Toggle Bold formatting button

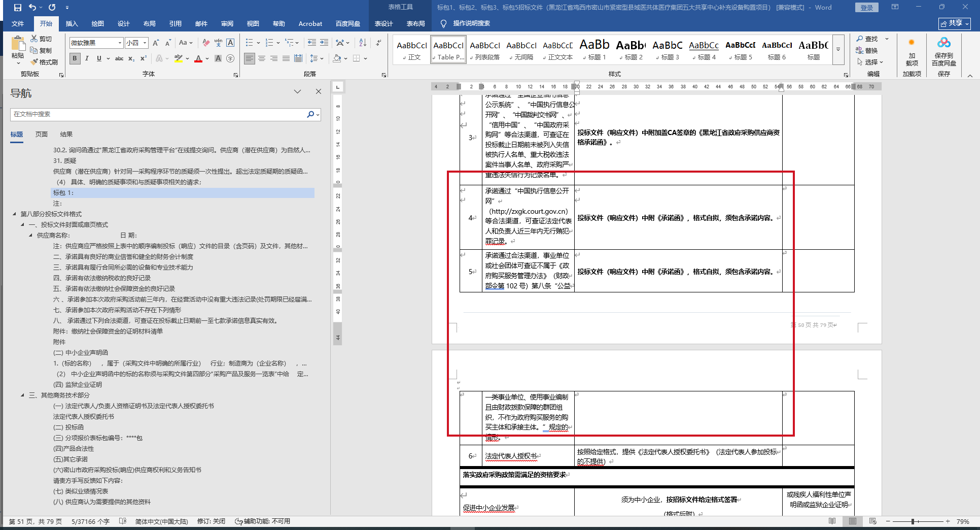pos(75,59)
